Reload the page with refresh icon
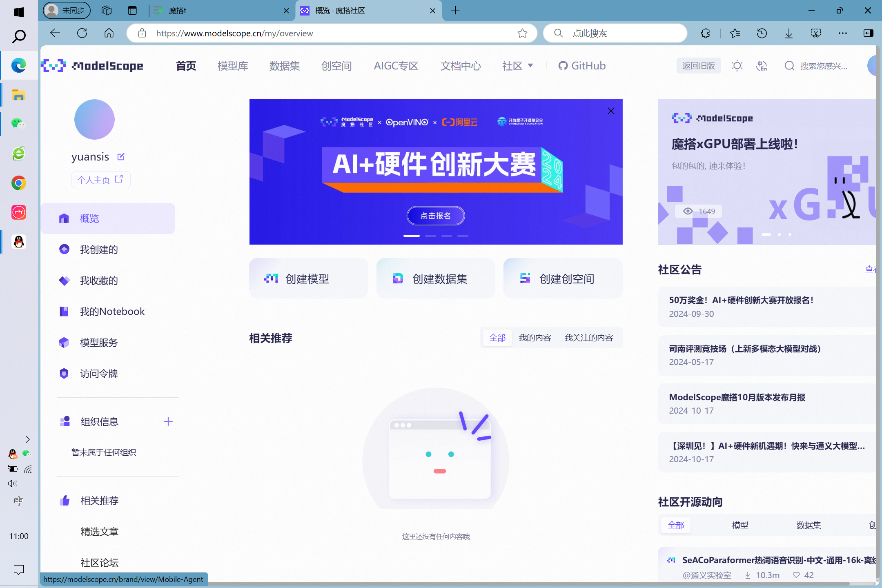Image resolution: width=882 pixels, height=588 pixels. pyautogui.click(x=82, y=33)
